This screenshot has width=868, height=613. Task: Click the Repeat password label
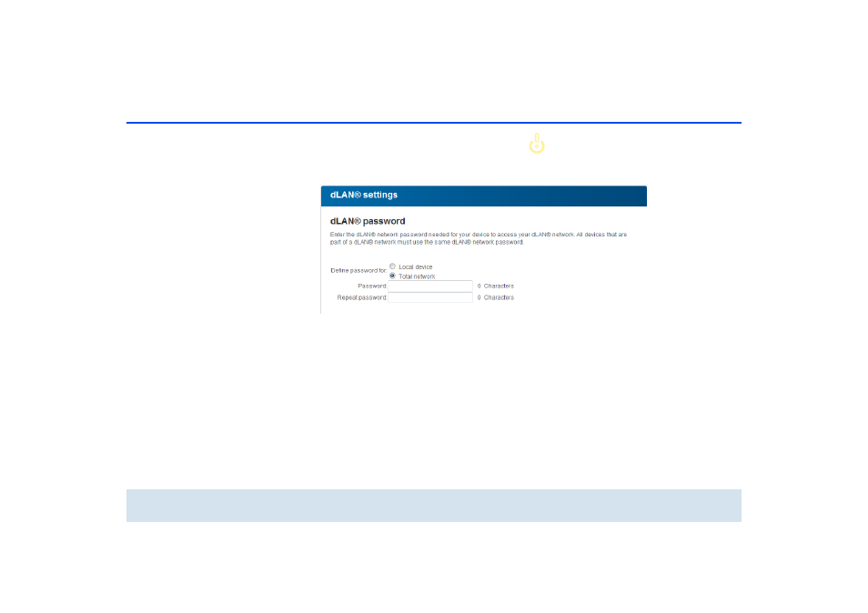tap(362, 297)
